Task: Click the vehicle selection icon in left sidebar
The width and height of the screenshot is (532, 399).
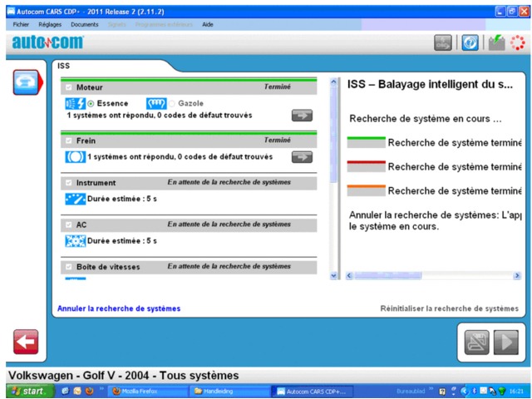Action: click(26, 82)
